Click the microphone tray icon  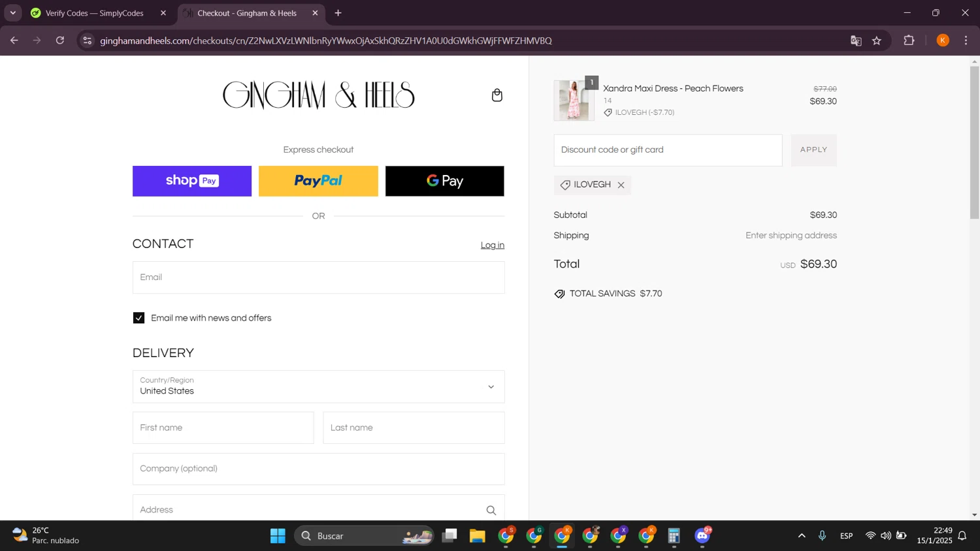822,536
